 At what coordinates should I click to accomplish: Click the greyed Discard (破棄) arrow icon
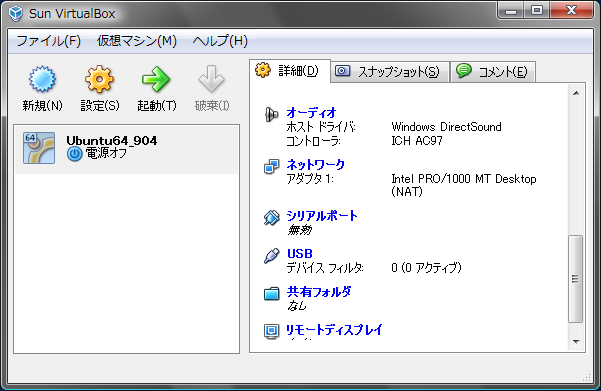[211, 79]
